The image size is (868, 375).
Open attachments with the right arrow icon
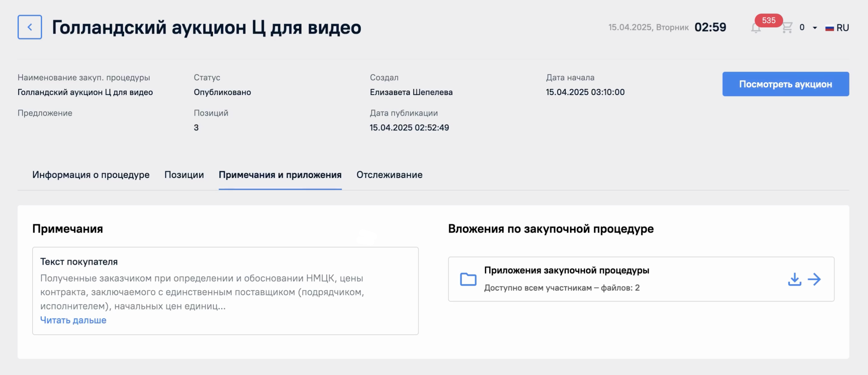(814, 279)
